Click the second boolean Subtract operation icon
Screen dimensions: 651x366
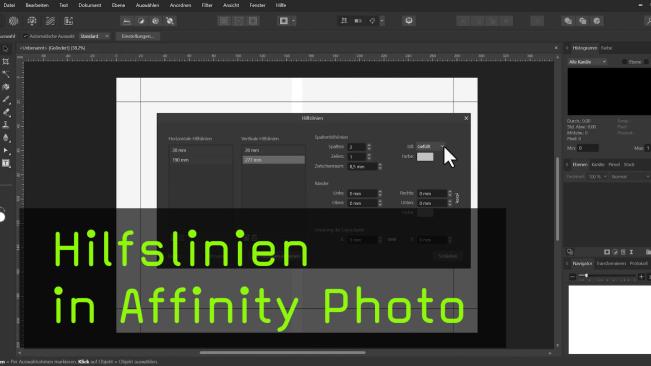pyautogui.click(x=582, y=21)
